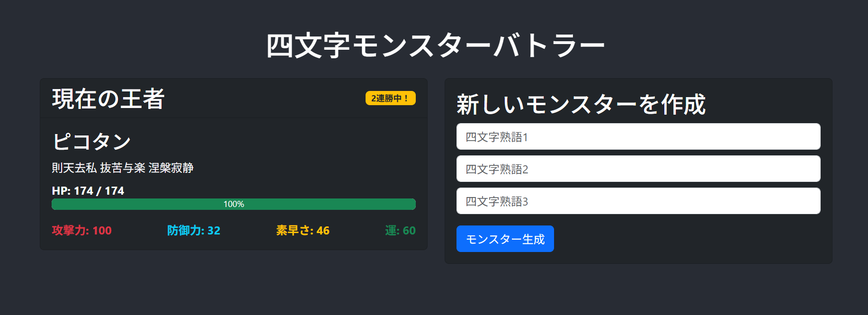The image size is (868, 315).
Task: Click the 新しいモンスターを作成 heading
Action: 581,104
